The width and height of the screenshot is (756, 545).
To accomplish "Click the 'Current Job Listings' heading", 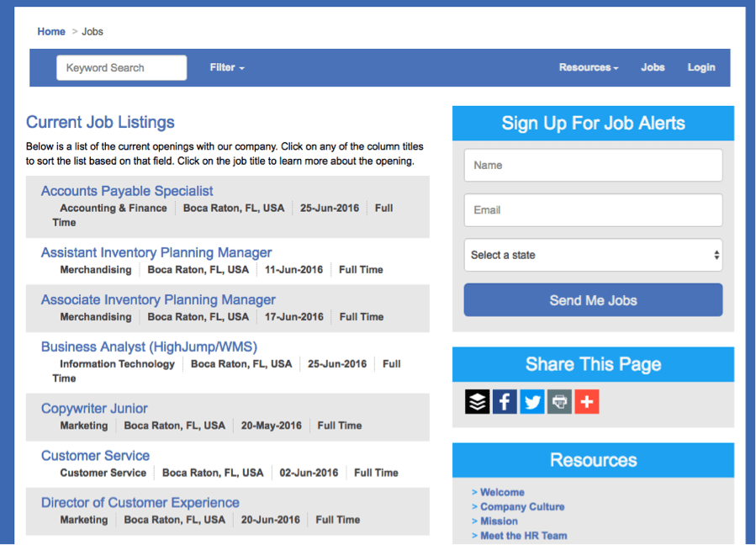I will [100, 122].
